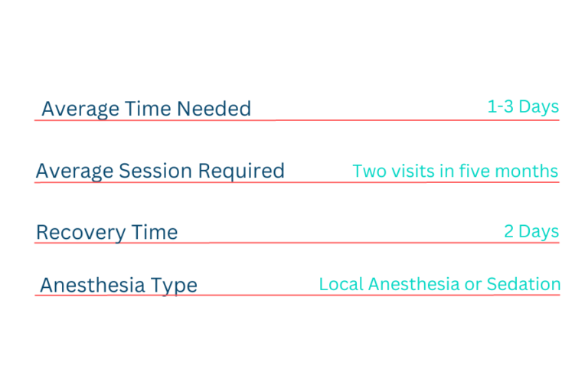Screen dimensions: 588x392
Task: Click the "Average Session Required" label
Action: 160,171
